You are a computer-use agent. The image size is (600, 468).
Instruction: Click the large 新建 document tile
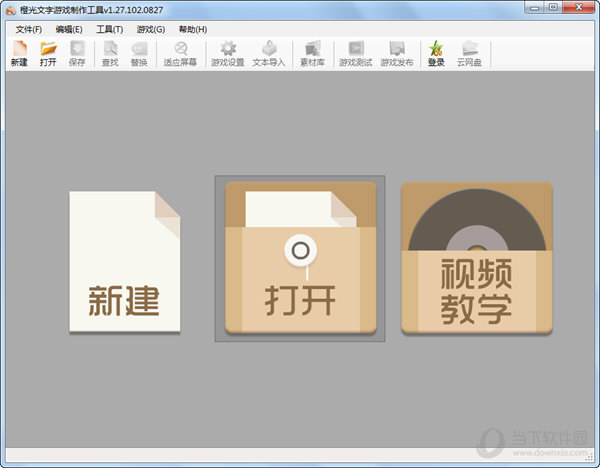(125, 261)
